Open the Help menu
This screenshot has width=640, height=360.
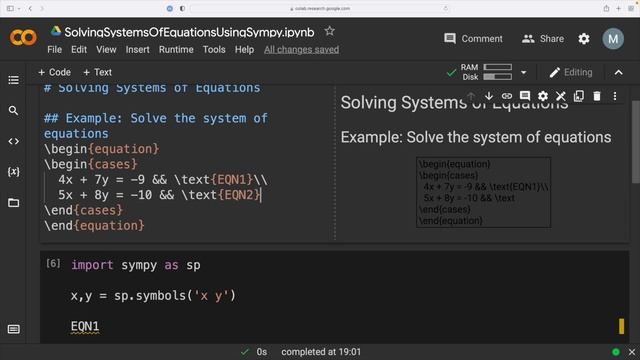pos(244,49)
